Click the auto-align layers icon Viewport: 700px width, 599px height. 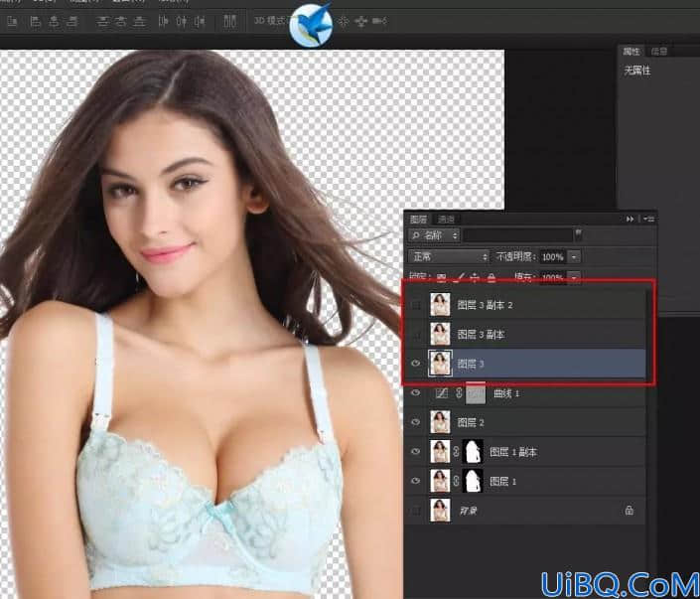click(230, 21)
